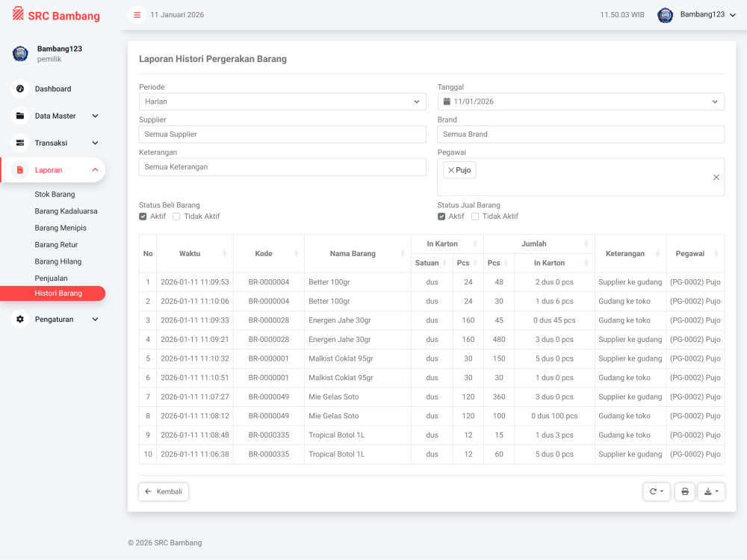
Task: Sort table by Nama Barang arrows
Action: point(403,253)
